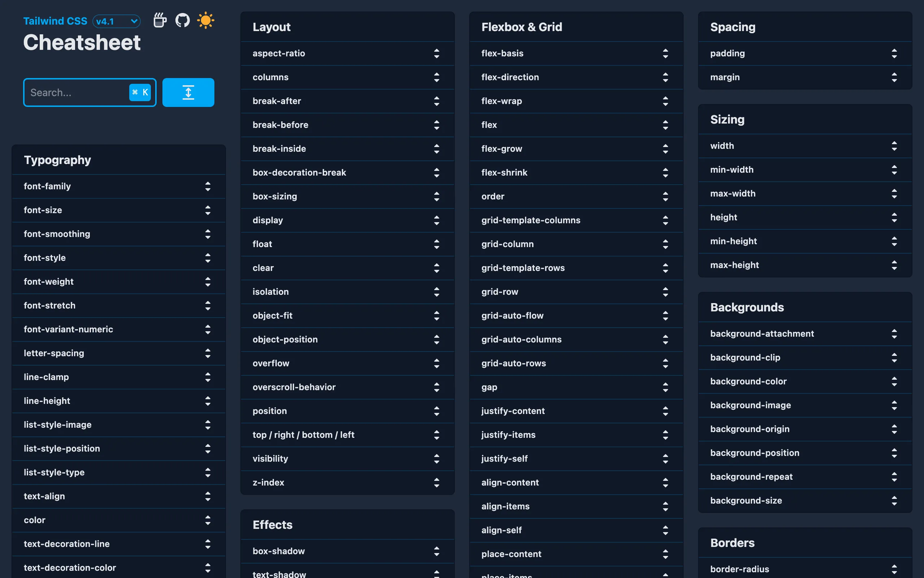Screen dimensions: 924x578
Task: Toggle the Spacing section header
Action: tap(805, 27)
